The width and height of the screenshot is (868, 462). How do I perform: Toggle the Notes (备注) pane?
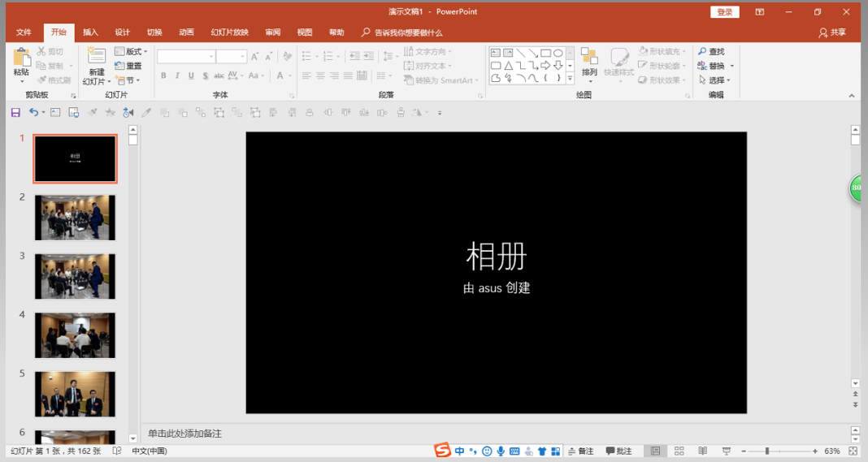point(580,451)
